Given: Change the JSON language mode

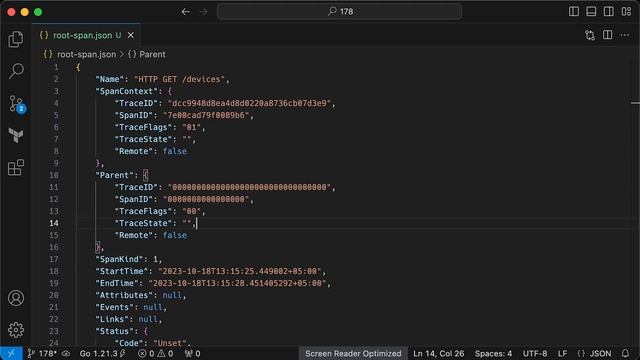Looking at the screenshot, I should [594, 353].
